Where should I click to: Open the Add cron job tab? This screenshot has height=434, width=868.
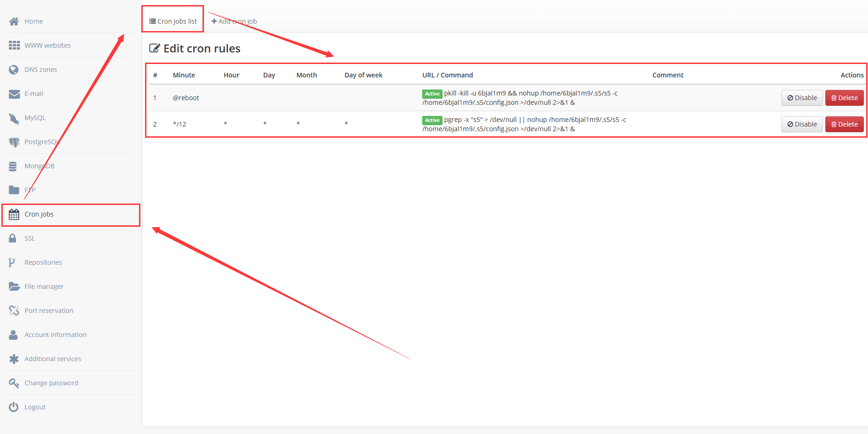234,21
